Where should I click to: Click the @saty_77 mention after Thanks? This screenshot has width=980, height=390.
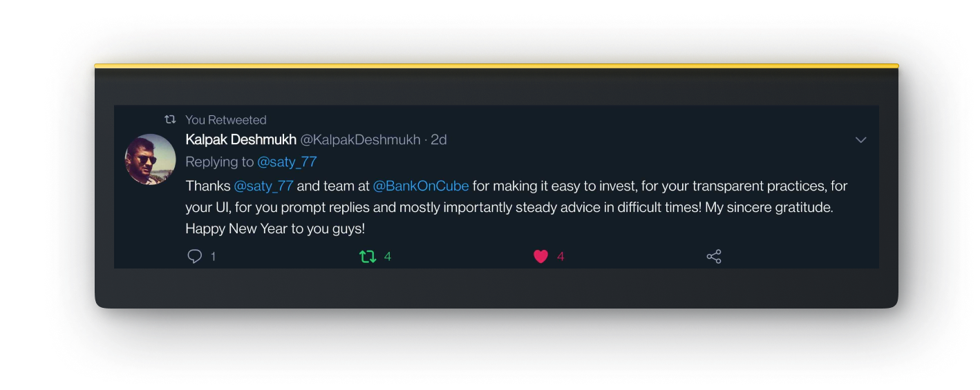pos(264,186)
